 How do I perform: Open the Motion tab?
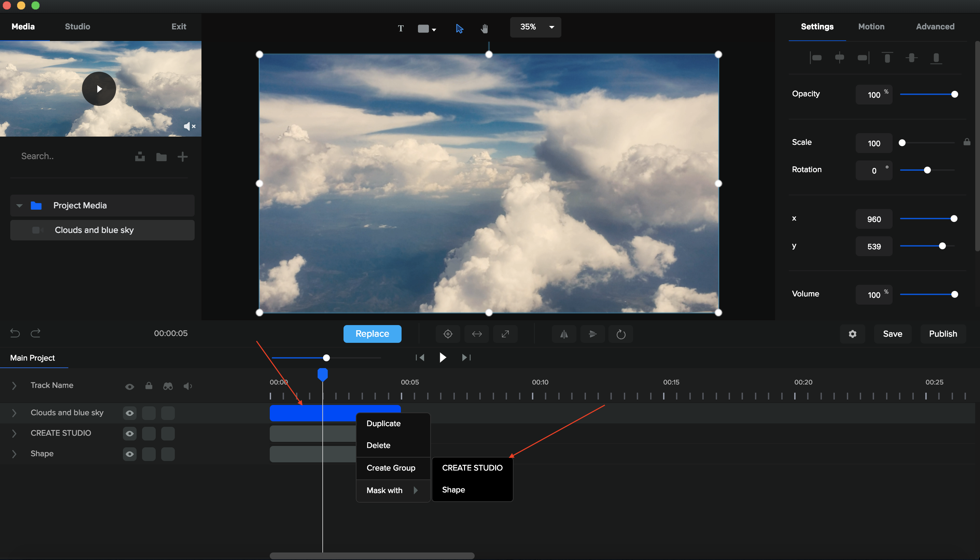(x=871, y=27)
